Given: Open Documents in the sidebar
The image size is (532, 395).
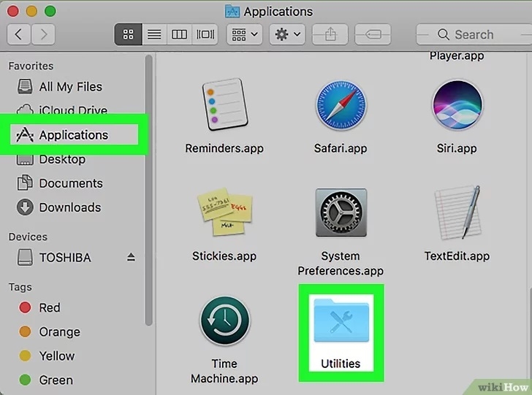Looking at the screenshot, I should pos(60,183).
